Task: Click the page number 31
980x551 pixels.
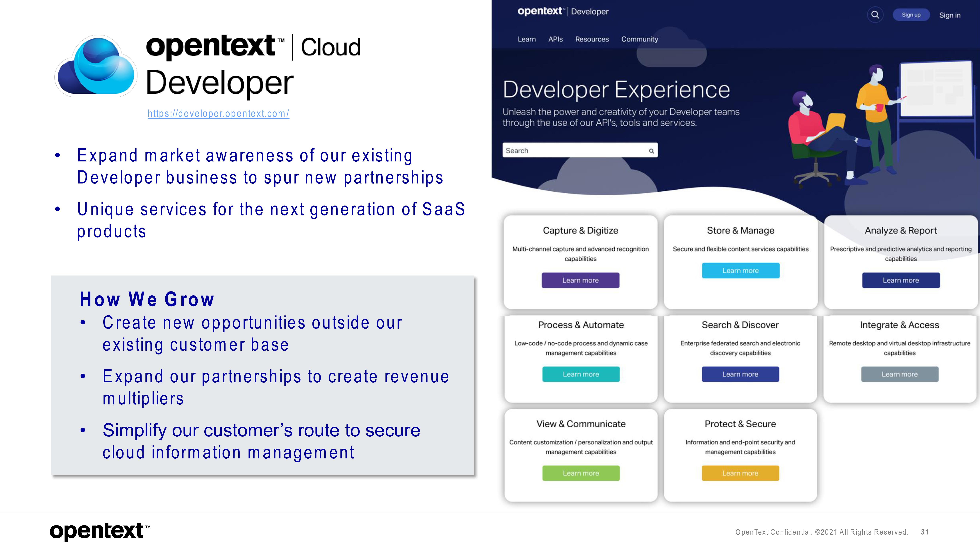Action: tap(925, 532)
